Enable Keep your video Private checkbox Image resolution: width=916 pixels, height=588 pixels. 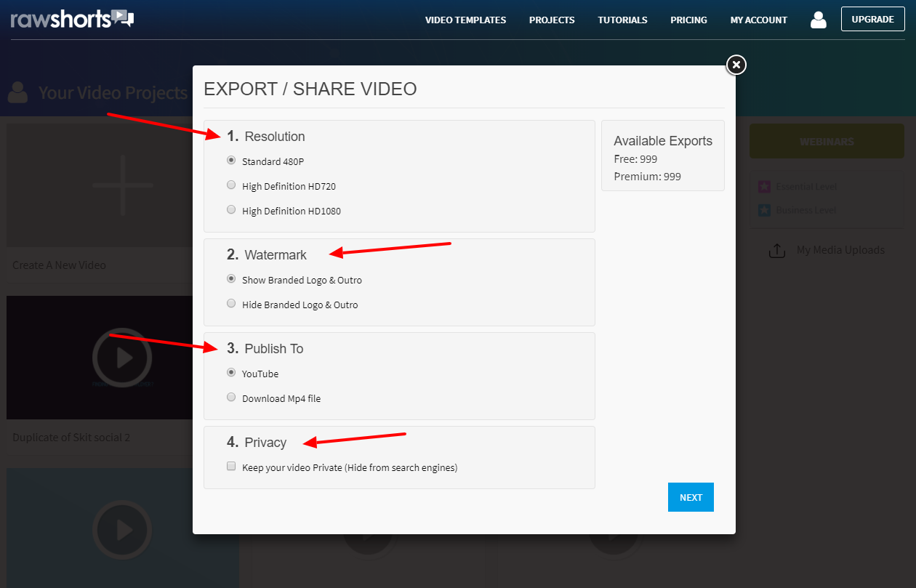[231, 467]
